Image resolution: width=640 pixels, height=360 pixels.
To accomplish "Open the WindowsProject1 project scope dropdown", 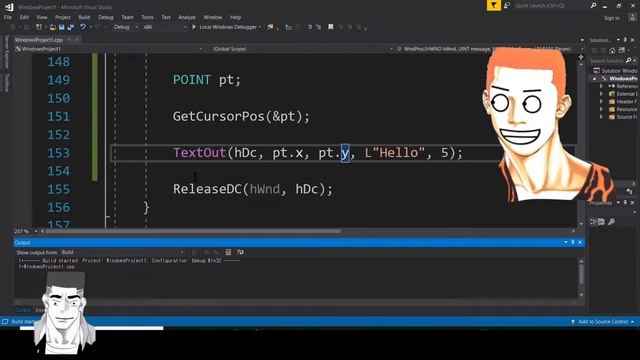I will [109, 49].
